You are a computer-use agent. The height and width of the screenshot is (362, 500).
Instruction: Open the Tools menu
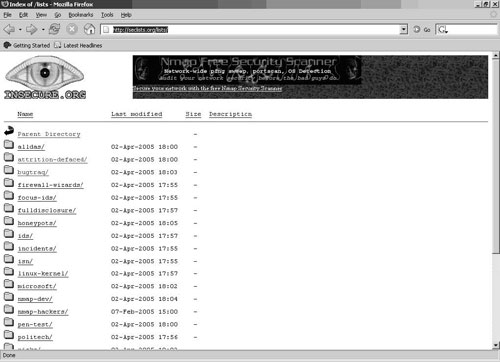[x=107, y=15]
